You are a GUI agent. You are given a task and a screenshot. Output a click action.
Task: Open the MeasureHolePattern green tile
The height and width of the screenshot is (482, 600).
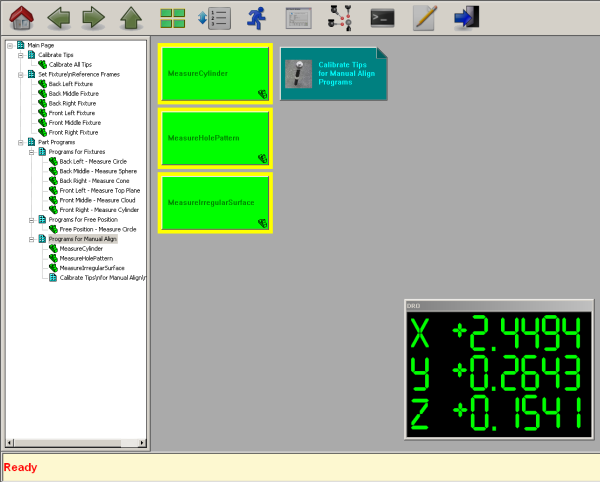pyautogui.click(x=215, y=137)
